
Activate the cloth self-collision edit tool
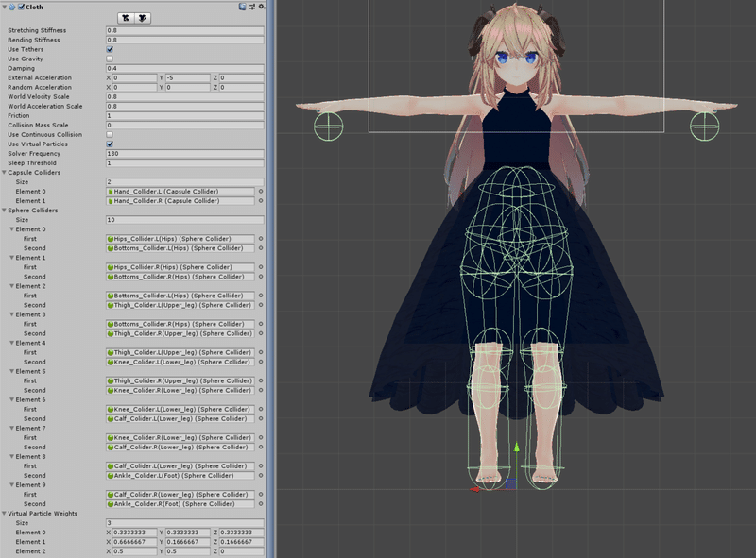[x=143, y=18]
